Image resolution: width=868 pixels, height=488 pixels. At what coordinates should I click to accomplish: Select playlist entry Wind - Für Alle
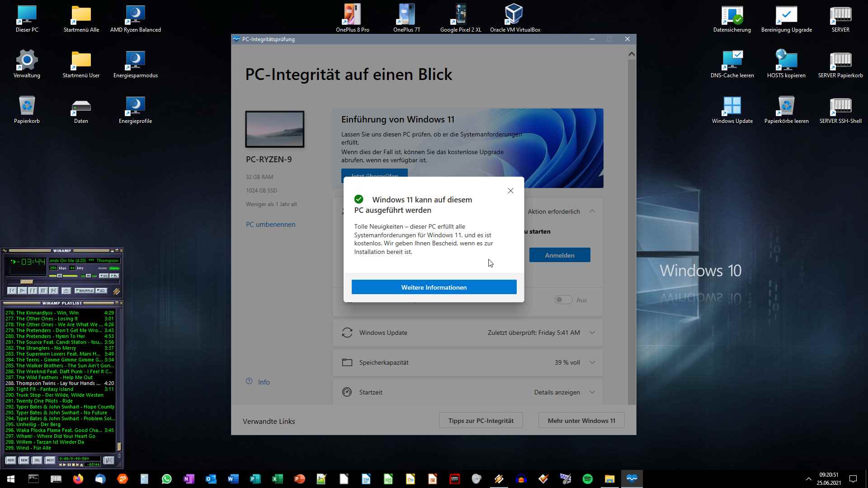(60, 448)
